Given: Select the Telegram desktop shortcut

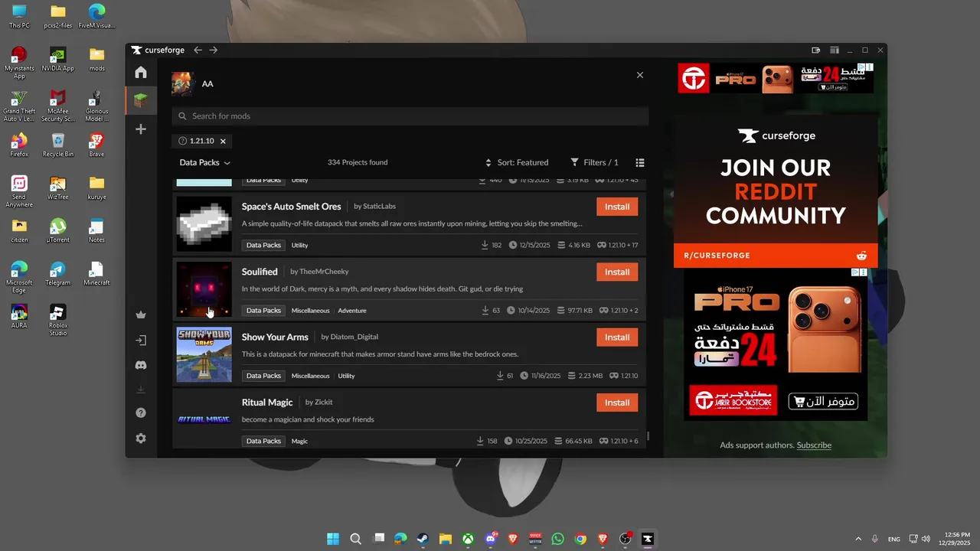Looking at the screenshot, I should (58, 273).
